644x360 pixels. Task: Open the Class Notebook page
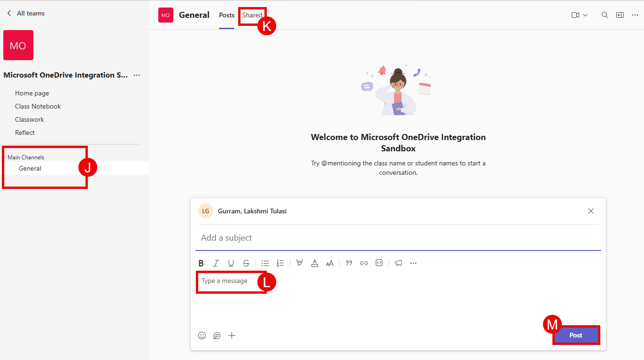[38, 106]
